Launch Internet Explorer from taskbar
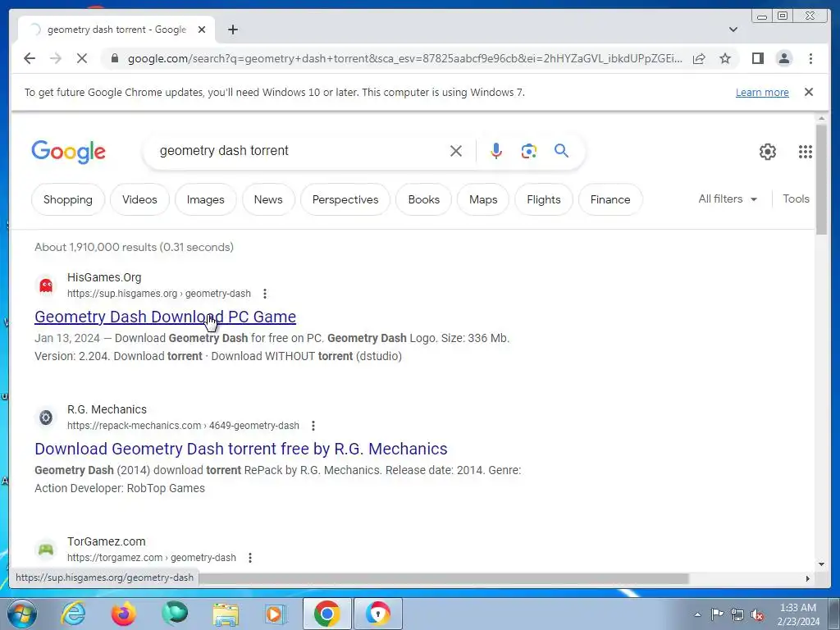Viewport: 840px width, 630px height. click(73, 614)
